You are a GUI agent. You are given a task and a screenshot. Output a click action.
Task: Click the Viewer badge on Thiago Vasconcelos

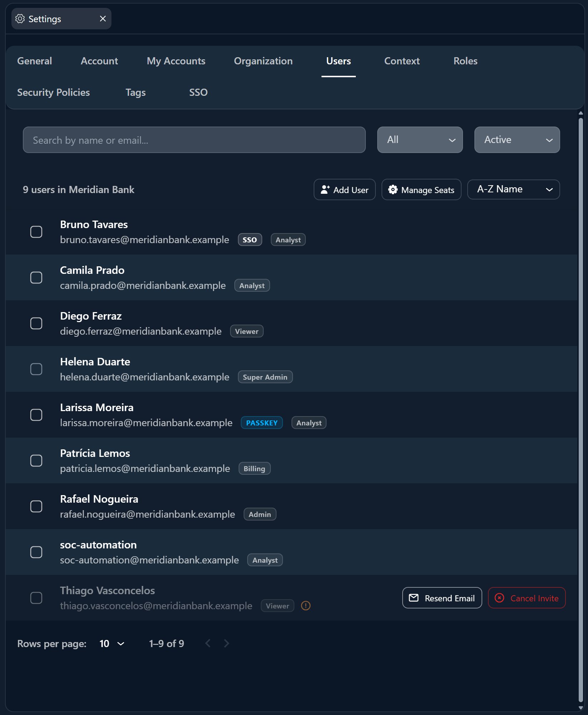click(277, 606)
